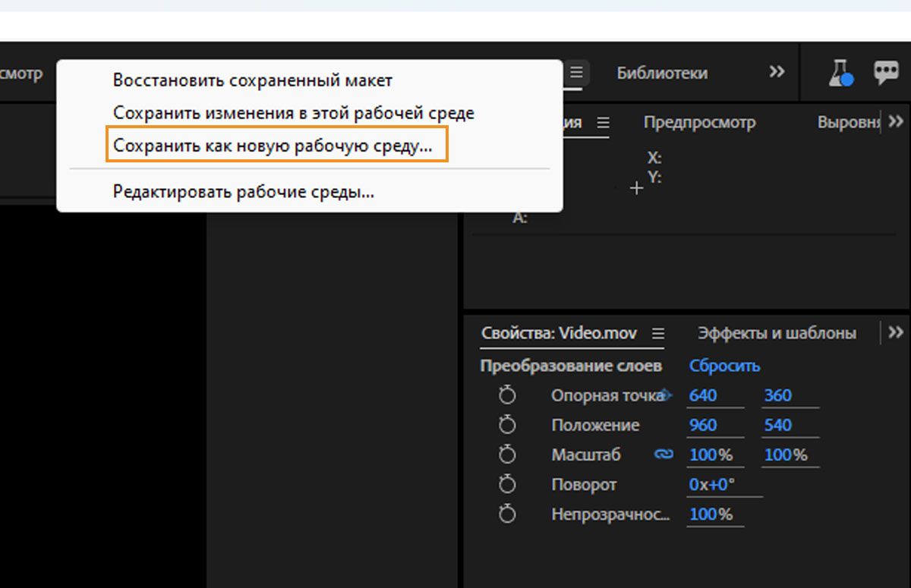Viewport: 911px width, 588px height.
Task: Toggle stopwatch for Опорная точка
Action: pyautogui.click(x=507, y=395)
